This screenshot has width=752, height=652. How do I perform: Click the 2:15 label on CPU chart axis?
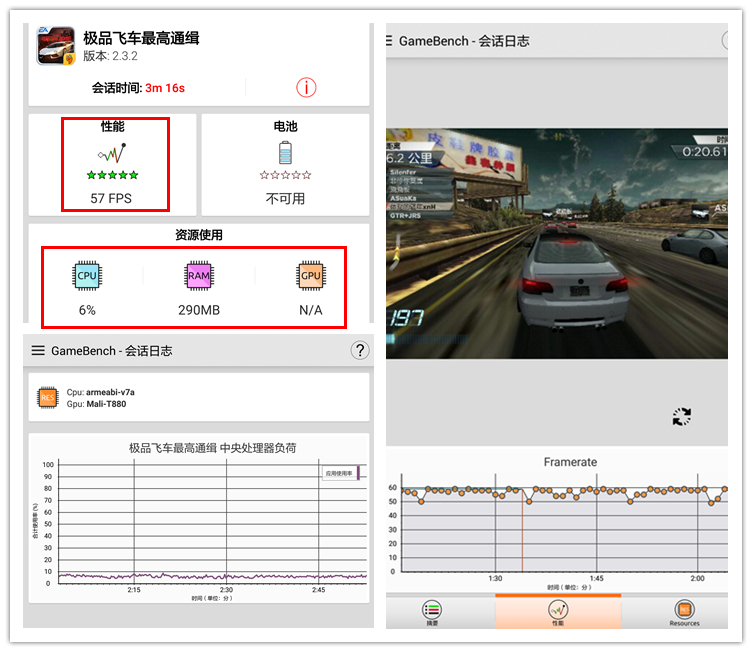tap(134, 590)
